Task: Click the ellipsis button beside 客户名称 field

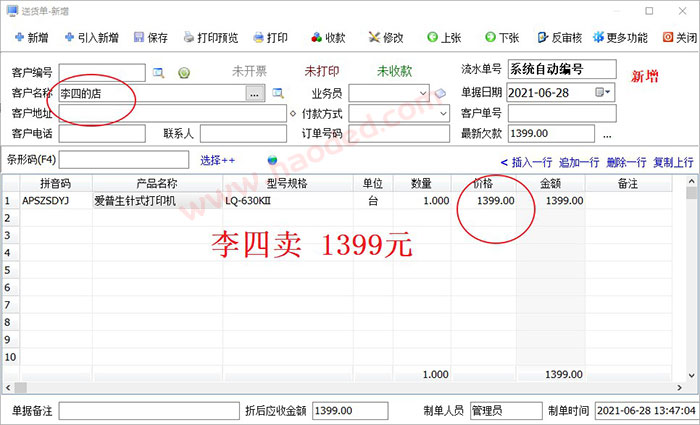Action: (x=255, y=93)
